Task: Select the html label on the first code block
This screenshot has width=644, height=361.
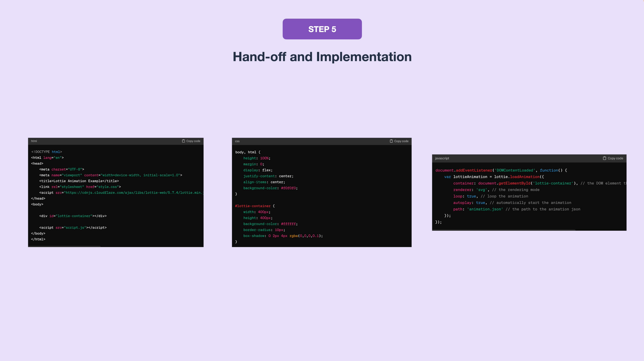Action: 34,141
